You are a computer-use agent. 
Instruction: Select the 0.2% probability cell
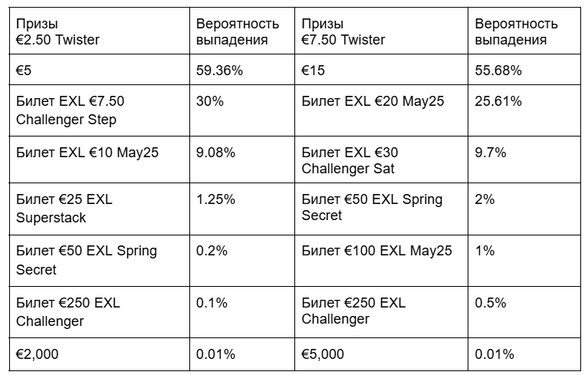click(212, 251)
